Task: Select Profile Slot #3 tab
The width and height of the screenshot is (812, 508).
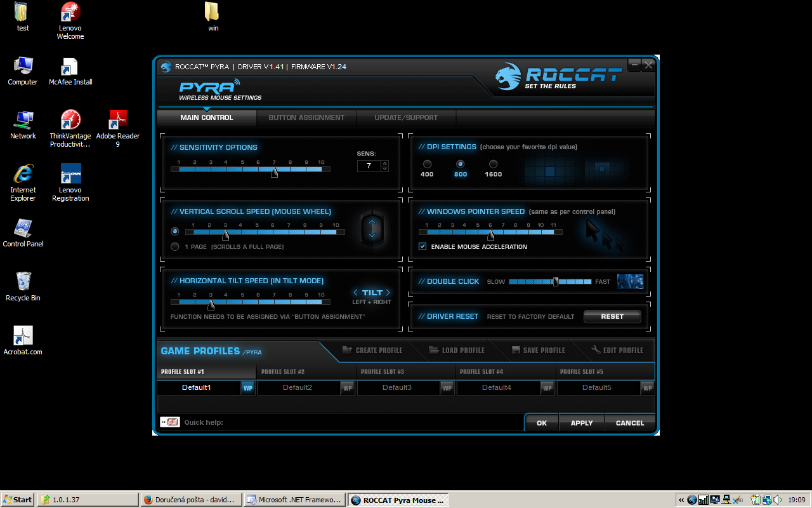Action: tap(405, 371)
